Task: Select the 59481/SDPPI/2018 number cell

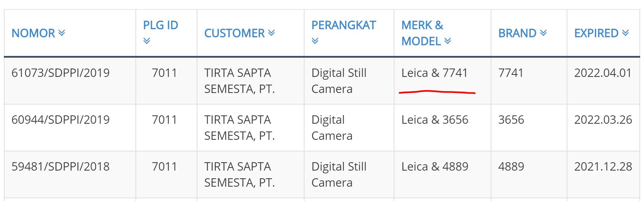Action: tap(61, 166)
